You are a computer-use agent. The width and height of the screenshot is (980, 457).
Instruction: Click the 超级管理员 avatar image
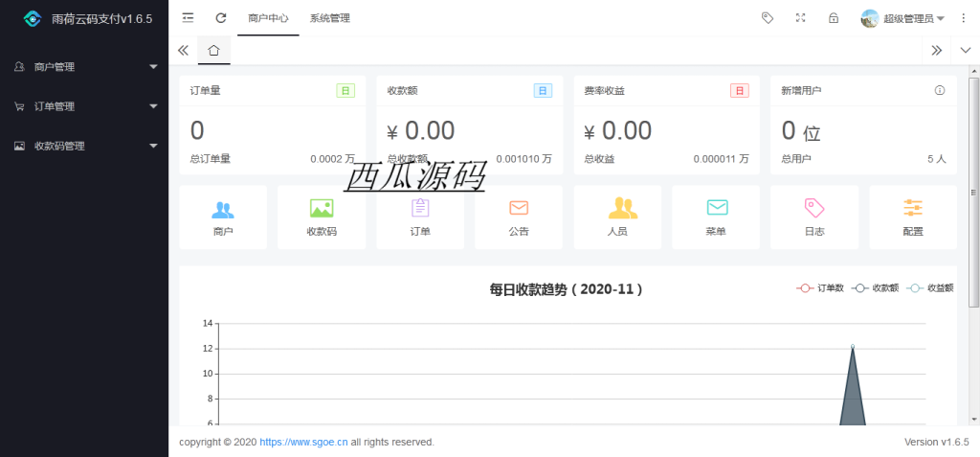tap(870, 19)
